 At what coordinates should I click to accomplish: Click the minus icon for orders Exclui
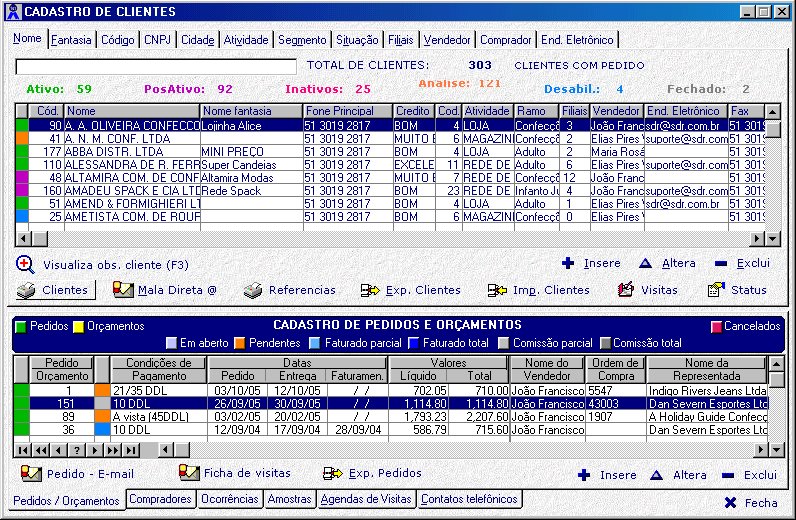click(728, 475)
